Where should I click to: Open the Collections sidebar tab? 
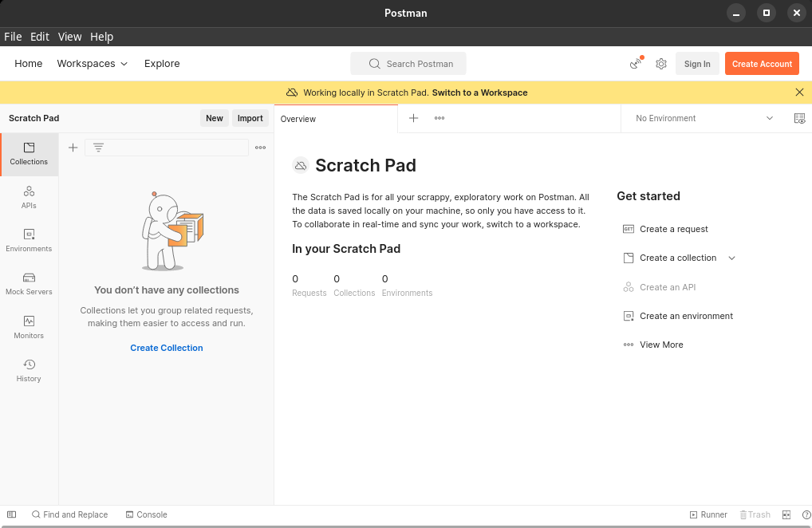pos(29,154)
